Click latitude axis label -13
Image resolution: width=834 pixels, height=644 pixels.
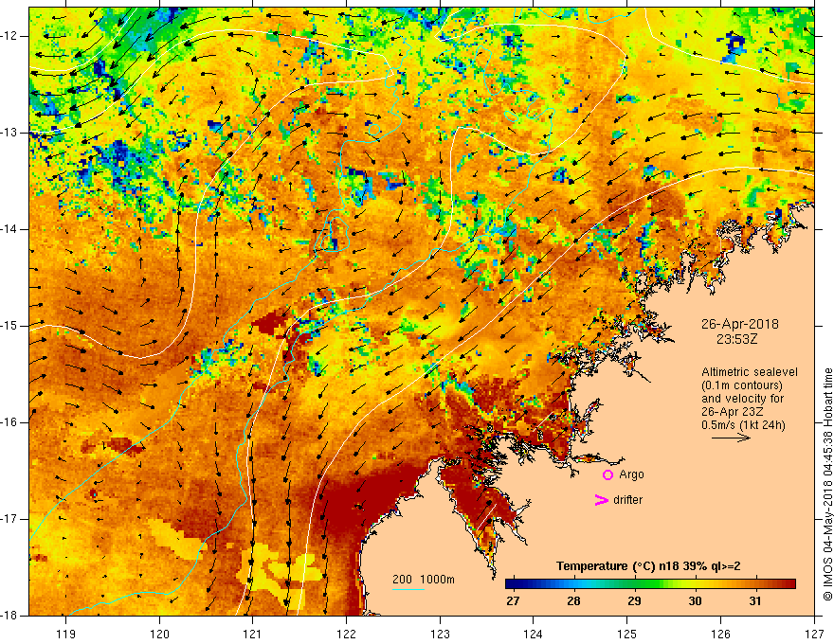pyautogui.click(x=9, y=133)
